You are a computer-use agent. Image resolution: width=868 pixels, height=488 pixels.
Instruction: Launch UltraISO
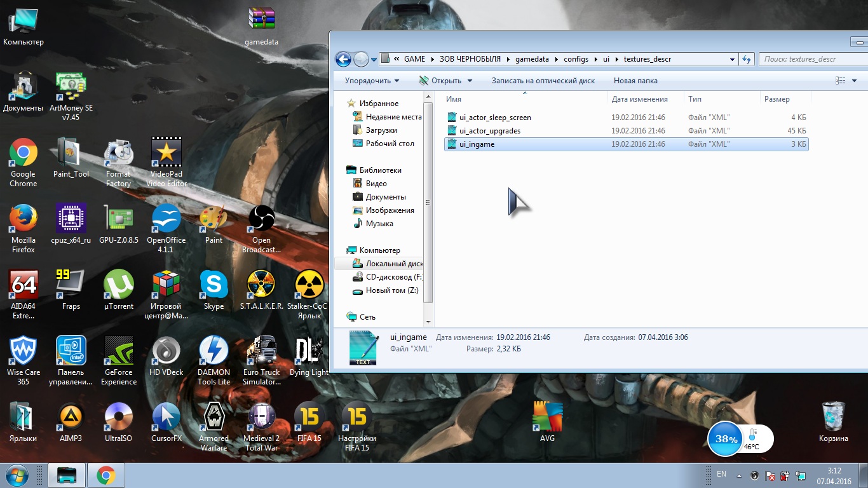[x=119, y=422]
